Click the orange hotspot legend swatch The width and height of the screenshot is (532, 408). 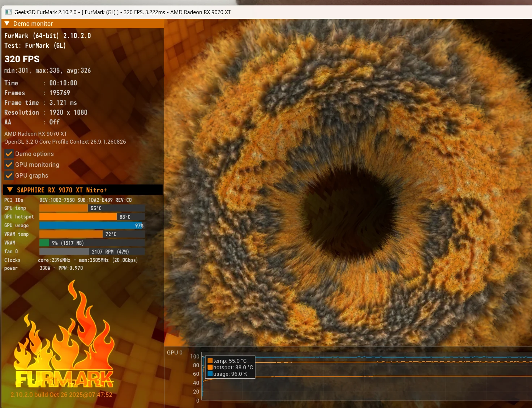click(x=210, y=367)
